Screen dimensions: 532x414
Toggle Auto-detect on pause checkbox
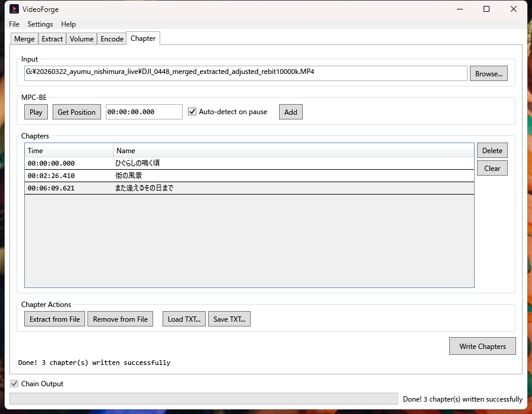[192, 112]
